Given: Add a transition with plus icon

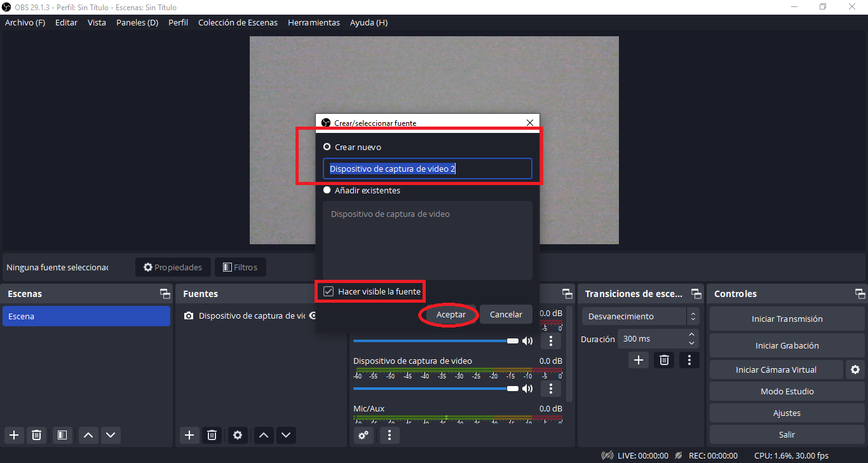Looking at the screenshot, I should coord(639,360).
